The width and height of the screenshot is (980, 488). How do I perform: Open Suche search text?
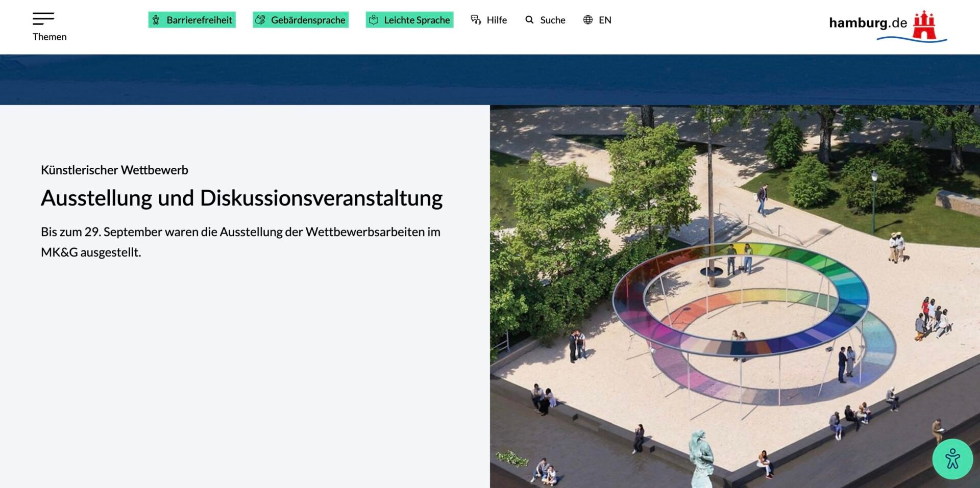coord(552,20)
